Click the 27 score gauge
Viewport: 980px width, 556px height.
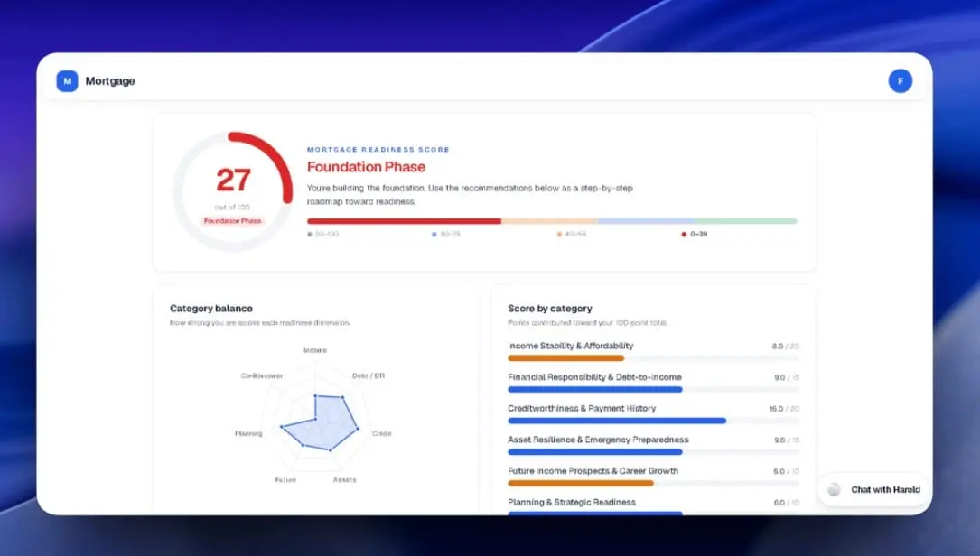tap(232, 191)
